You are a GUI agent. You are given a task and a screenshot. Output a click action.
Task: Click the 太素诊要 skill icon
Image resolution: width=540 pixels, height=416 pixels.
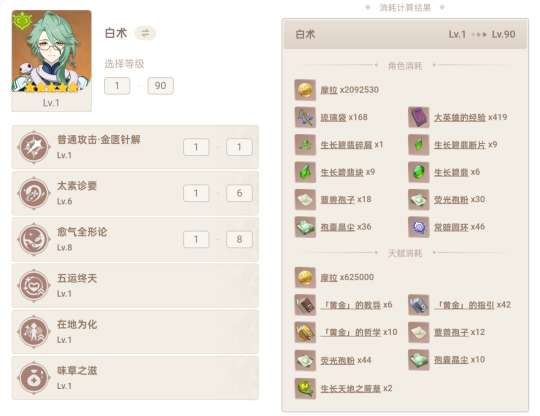(x=34, y=193)
